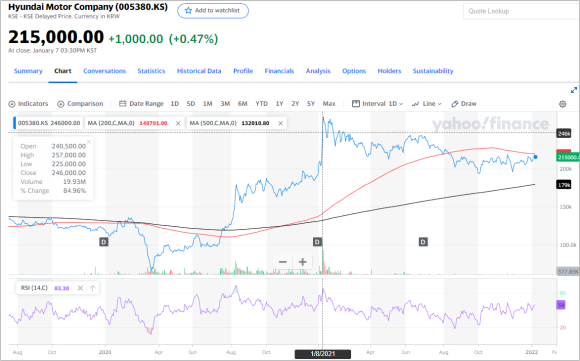Zoom in chart with plus button
Image resolution: width=580 pixels, height=361 pixels.
point(303,262)
